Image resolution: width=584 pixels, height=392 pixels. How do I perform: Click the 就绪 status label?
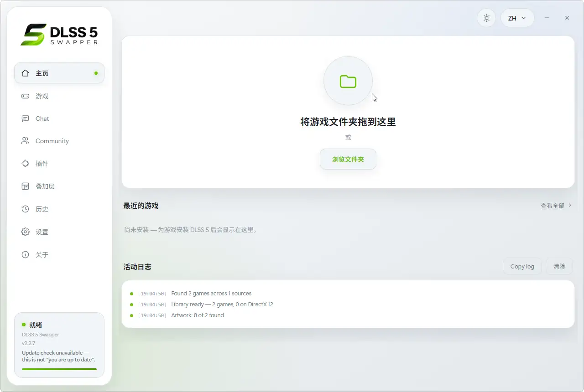click(36, 325)
